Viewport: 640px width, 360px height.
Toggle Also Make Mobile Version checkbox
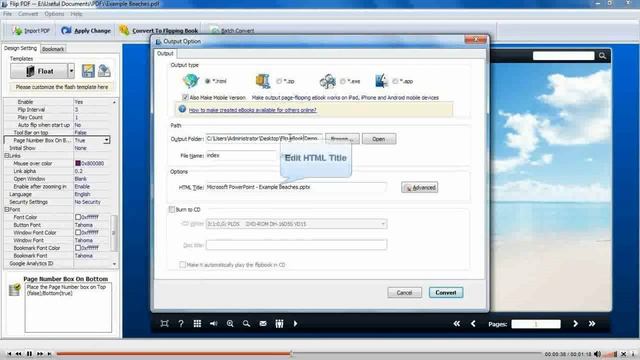[185, 98]
